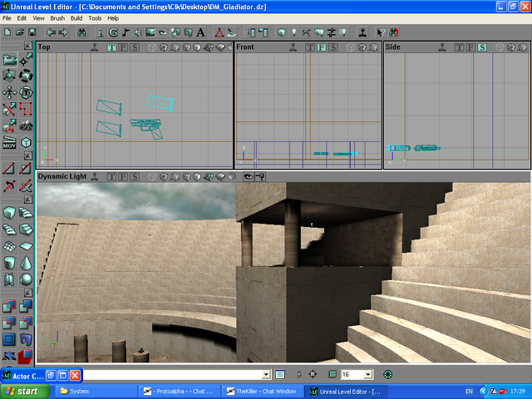Screen dimensions: 532x399
Task: Click the joystick Play Level icon
Action: 363,32
